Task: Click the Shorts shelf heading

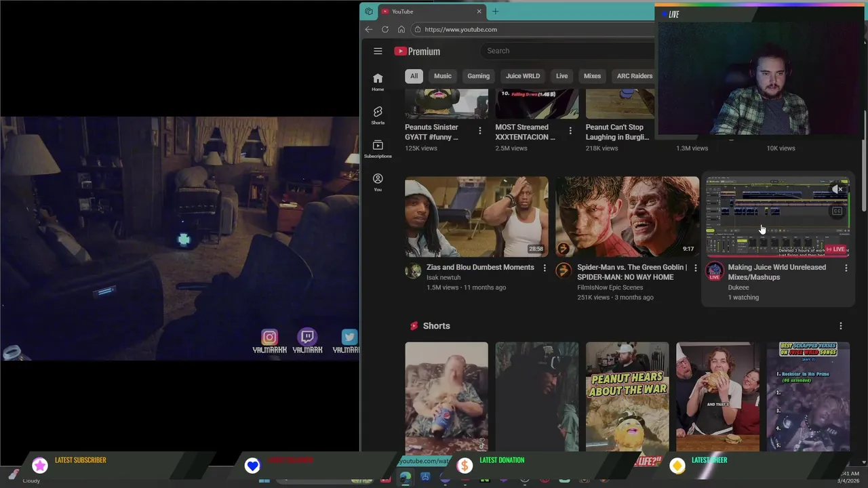Action: 436,326
